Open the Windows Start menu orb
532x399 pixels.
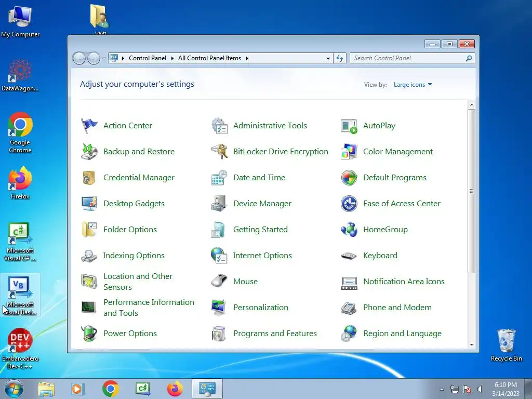click(14, 389)
